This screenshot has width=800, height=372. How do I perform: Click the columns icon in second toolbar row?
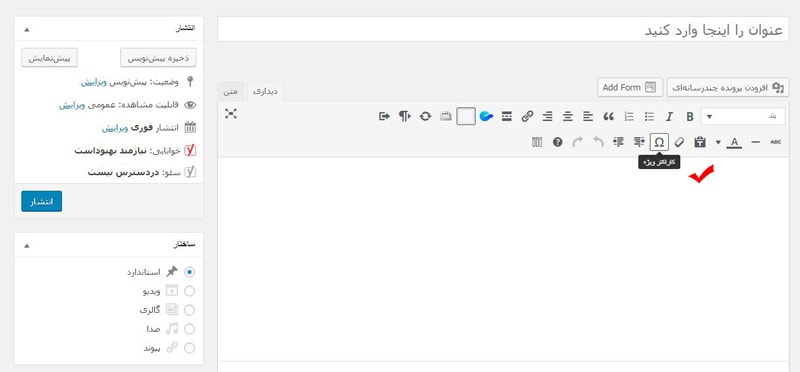tap(537, 142)
